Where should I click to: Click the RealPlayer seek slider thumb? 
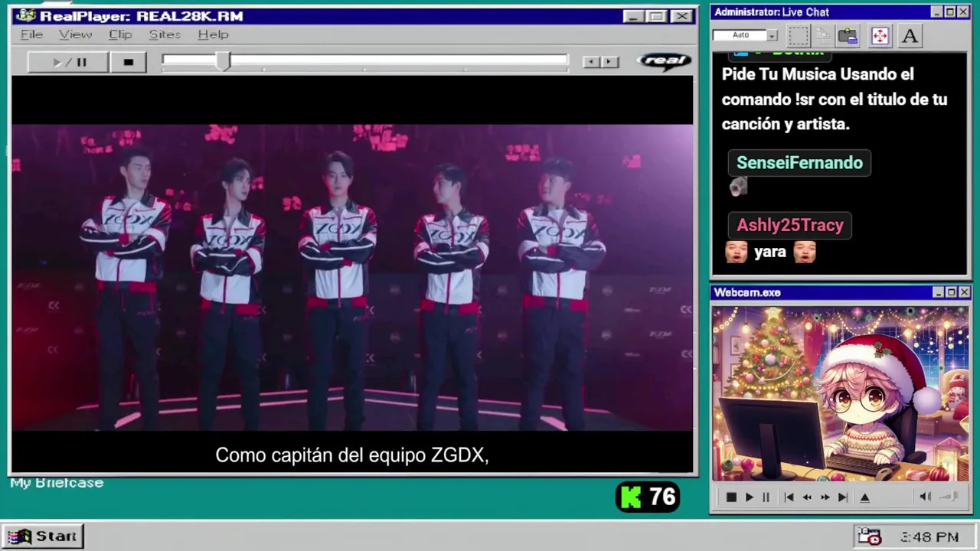(x=222, y=62)
